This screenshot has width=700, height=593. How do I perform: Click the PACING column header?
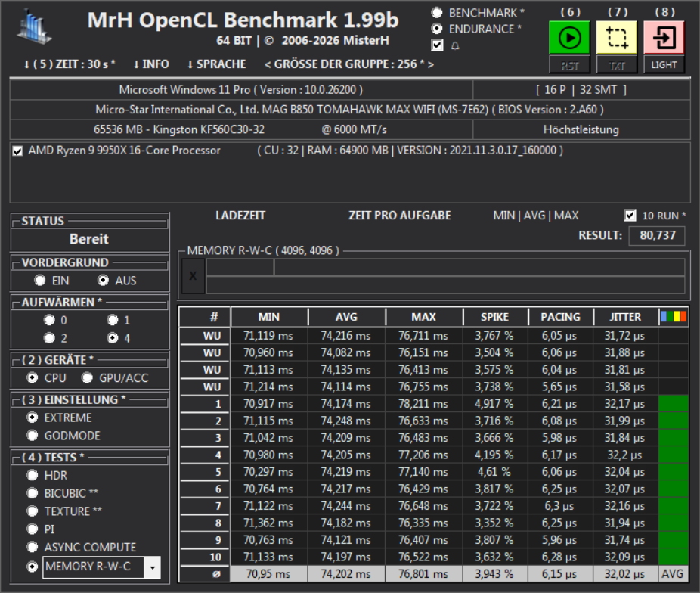tap(561, 317)
